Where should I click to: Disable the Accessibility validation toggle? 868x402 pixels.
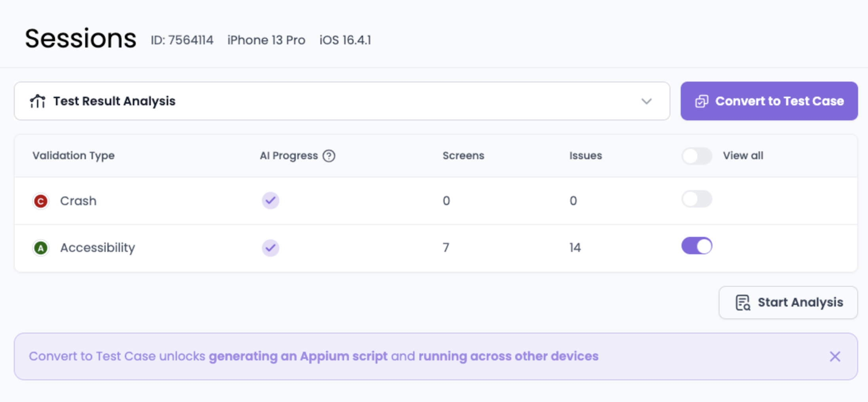(x=697, y=246)
